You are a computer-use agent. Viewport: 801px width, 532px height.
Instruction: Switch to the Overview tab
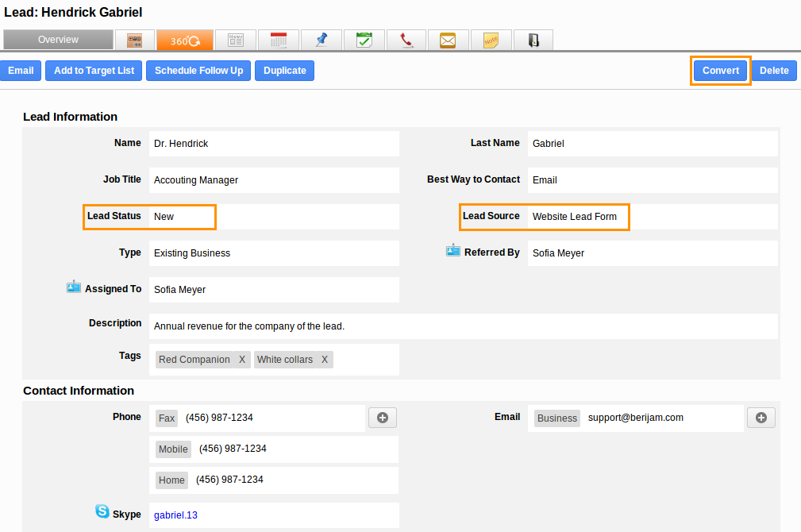pos(58,40)
